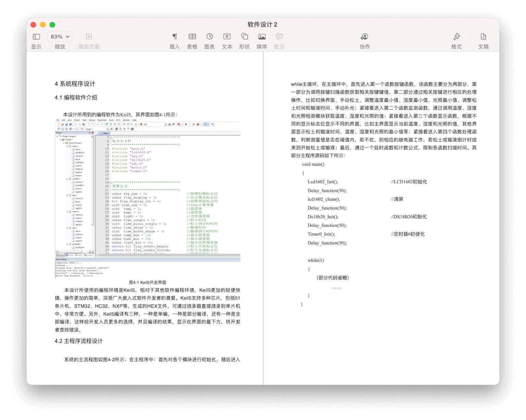Toggle view options with the 显示 button

coord(36,37)
